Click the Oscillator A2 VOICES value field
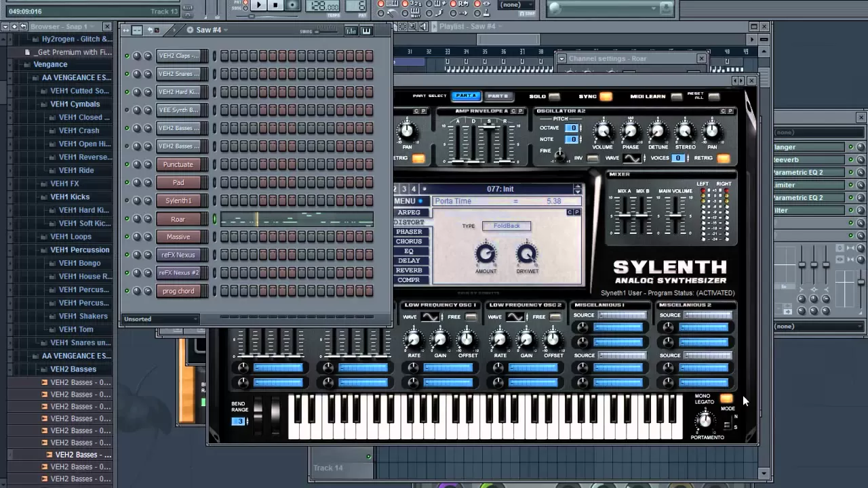Image resolution: width=868 pixels, height=488 pixels. tap(679, 158)
